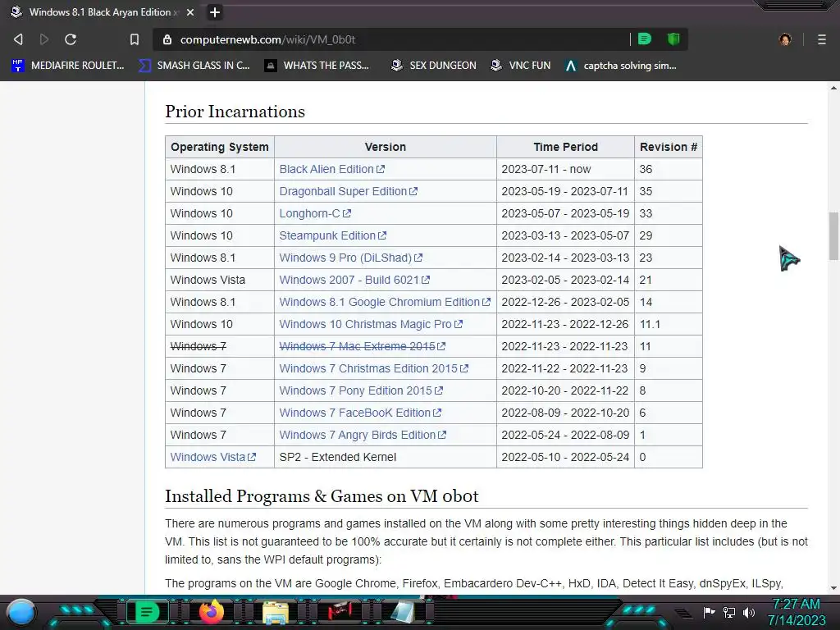
Task: Open Windows 2007 - Build 6021 link
Action: (x=354, y=280)
